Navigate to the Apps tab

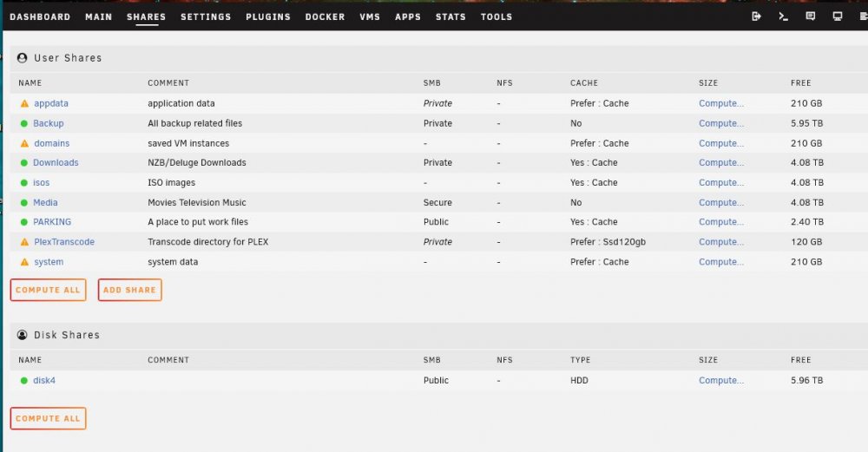click(x=408, y=17)
